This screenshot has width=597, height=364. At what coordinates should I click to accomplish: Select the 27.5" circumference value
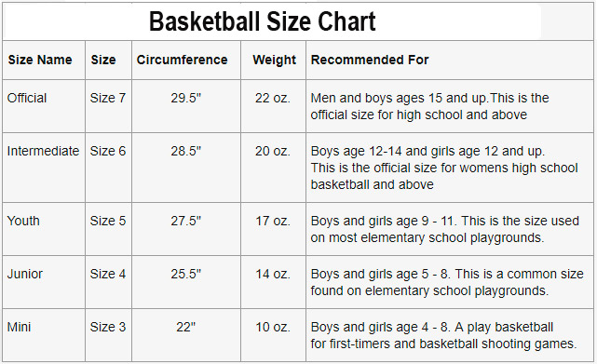coord(185,221)
